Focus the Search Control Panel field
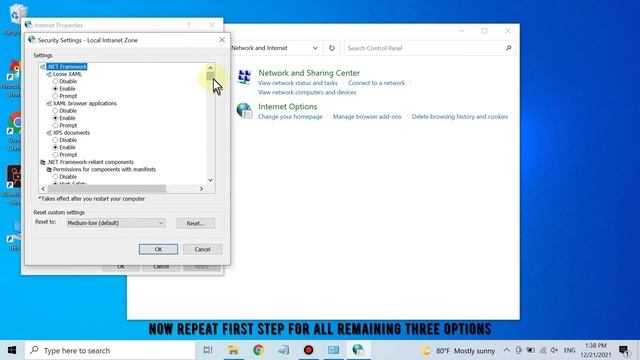Image resolution: width=640 pixels, height=360 pixels. click(424, 48)
